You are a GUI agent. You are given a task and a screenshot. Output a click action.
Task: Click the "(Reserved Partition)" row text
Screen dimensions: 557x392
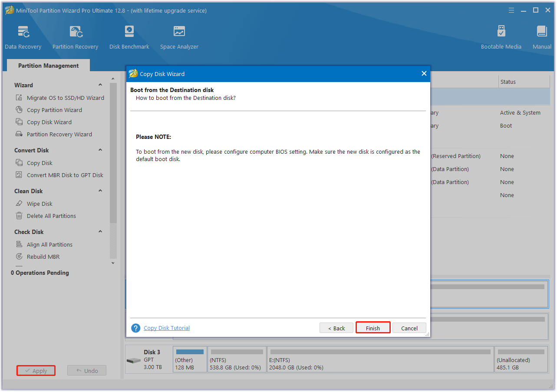(456, 156)
